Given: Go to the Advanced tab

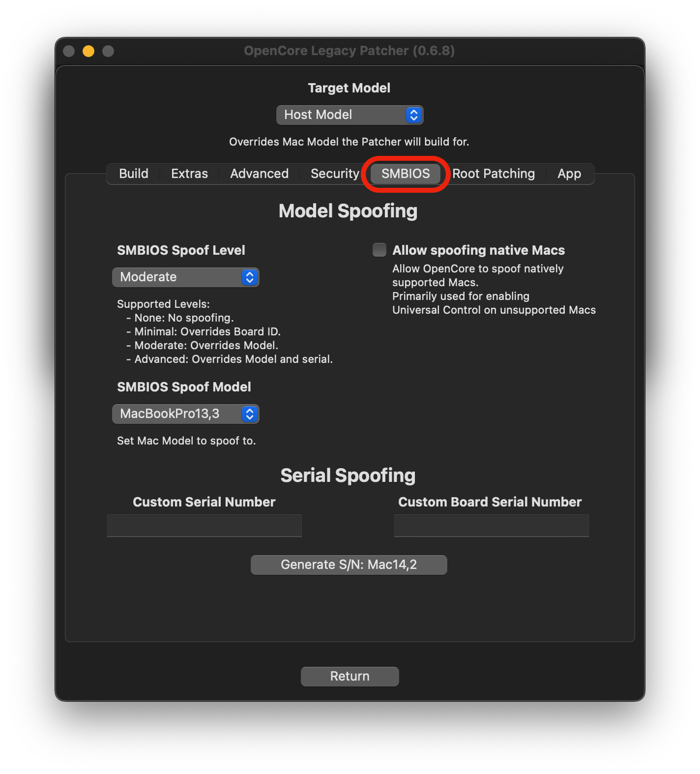Looking at the screenshot, I should pyautogui.click(x=259, y=174).
